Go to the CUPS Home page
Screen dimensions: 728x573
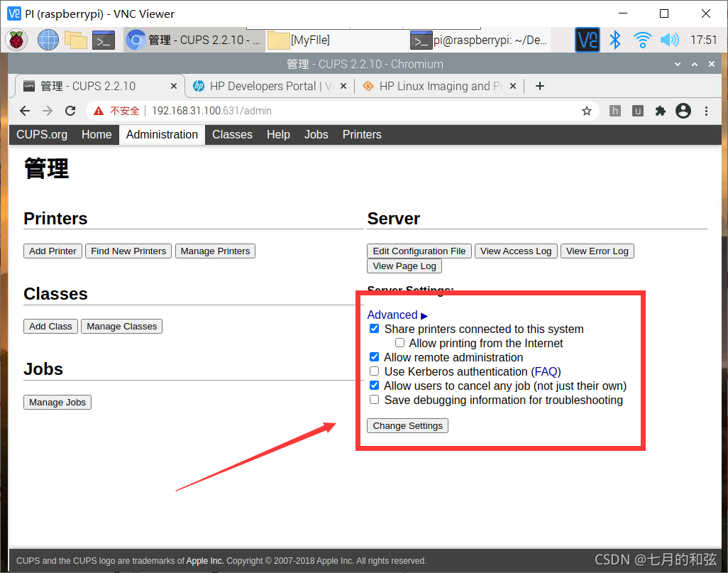pyautogui.click(x=96, y=135)
